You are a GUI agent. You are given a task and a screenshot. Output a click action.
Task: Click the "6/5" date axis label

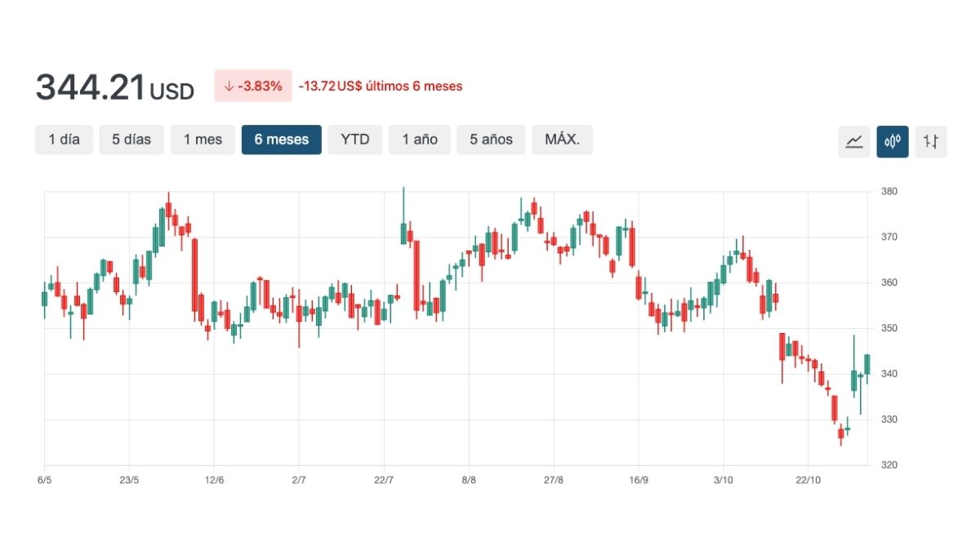coord(44,481)
